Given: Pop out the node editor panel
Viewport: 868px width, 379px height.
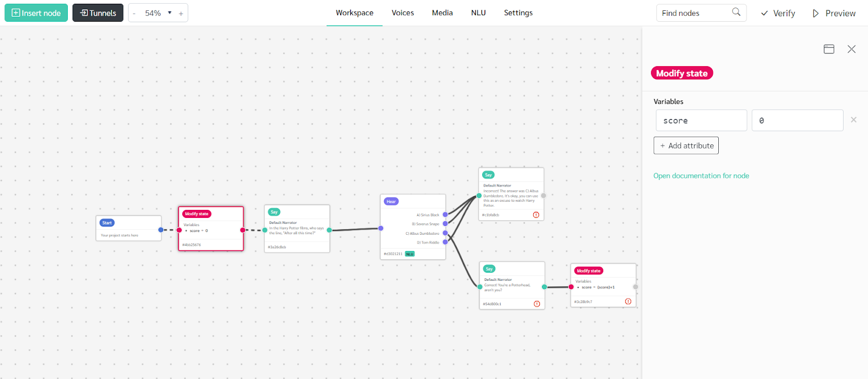Looking at the screenshot, I should point(829,49).
